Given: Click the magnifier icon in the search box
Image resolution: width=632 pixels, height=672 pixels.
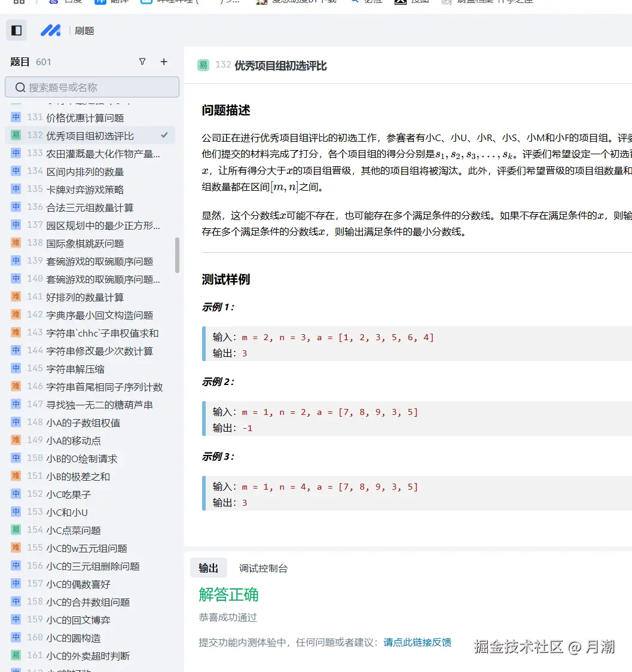Looking at the screenshot, I should tap(20, 87).
